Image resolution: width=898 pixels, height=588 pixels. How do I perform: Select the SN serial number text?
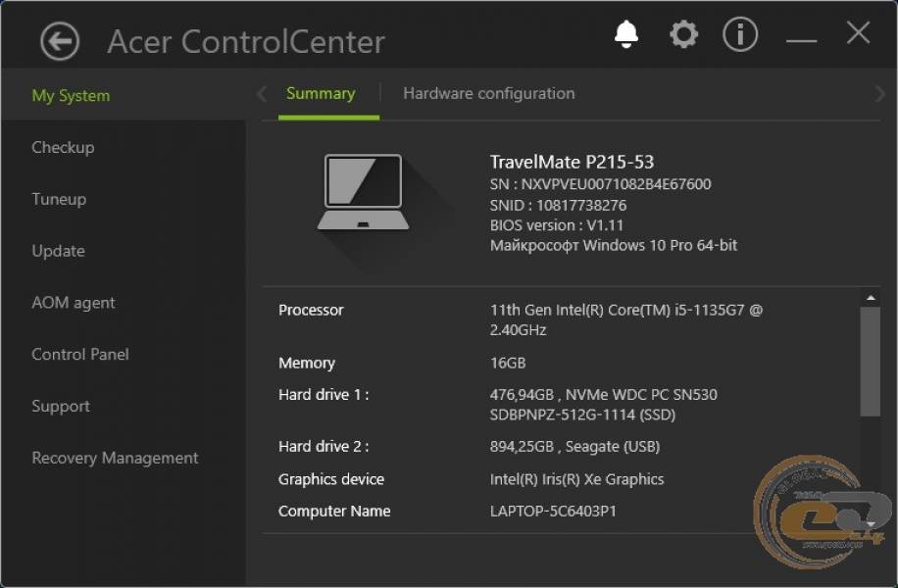pos(600,184)
